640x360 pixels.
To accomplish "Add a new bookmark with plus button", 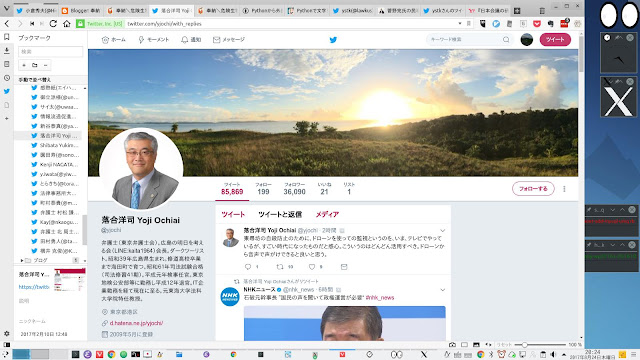I will point(24,65).
